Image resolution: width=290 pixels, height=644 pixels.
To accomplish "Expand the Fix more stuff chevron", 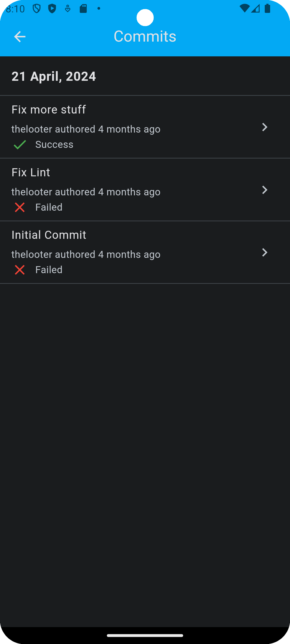I will (x=264, y=127).
